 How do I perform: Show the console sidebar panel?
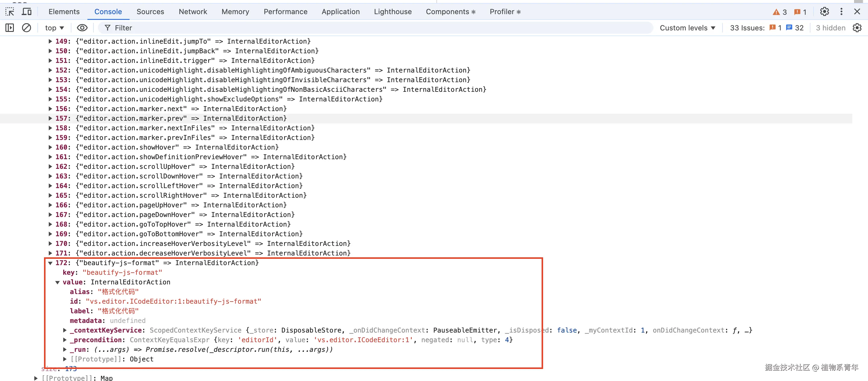pyautogui.click(x=9, y=28)
